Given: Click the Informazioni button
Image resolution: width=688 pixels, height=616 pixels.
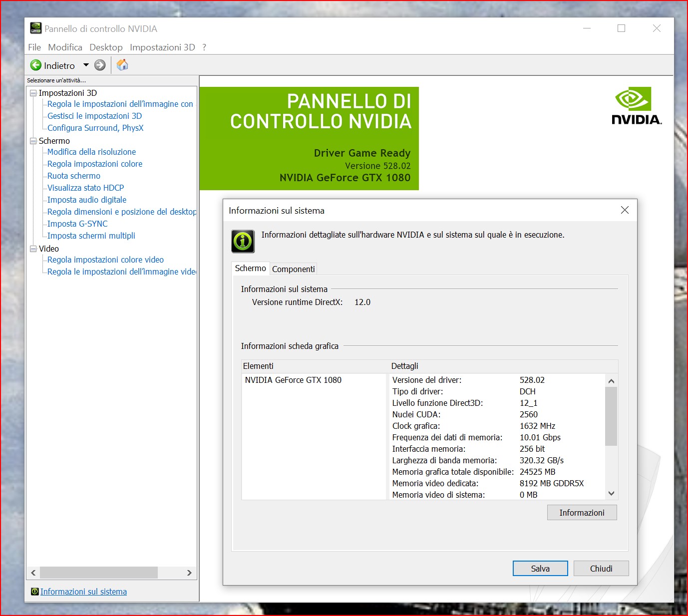Looking at the screenshot, I should [582, 513].
